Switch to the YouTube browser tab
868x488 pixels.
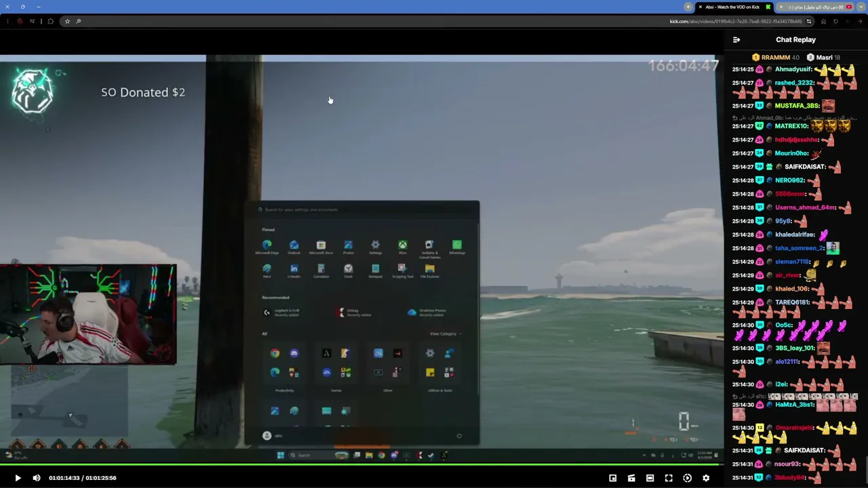click(x=815, y=7)
